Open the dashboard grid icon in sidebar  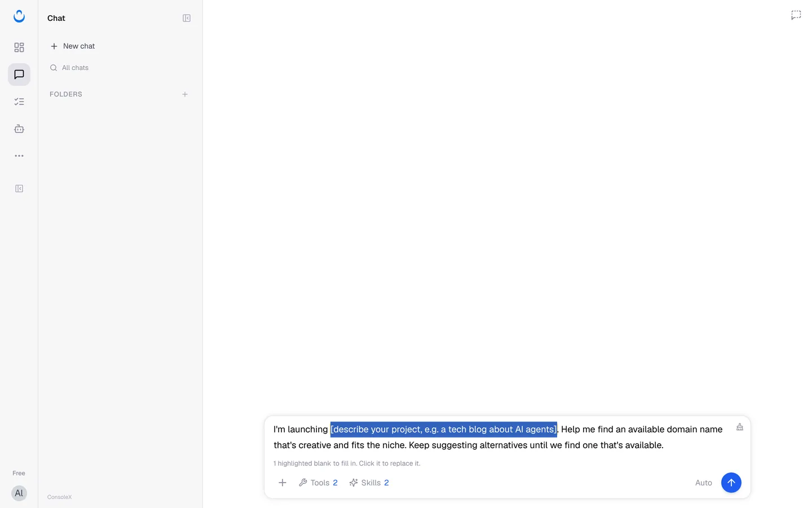click(19, 47)
